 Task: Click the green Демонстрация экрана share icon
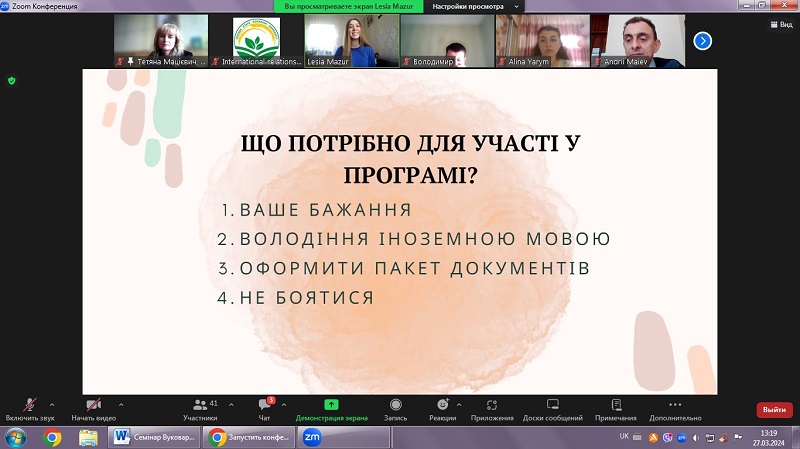[331, 404]
